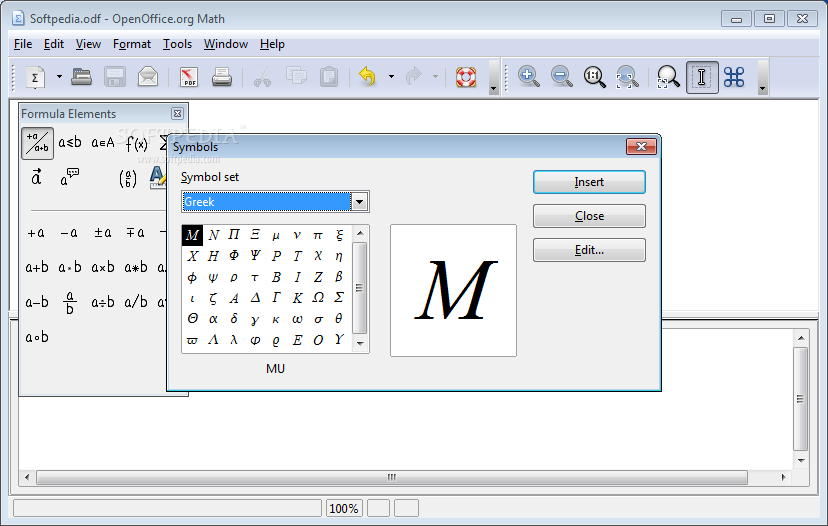
Task: Expand the standard toolbar overflow arrow
Action: tap(494, 78)
